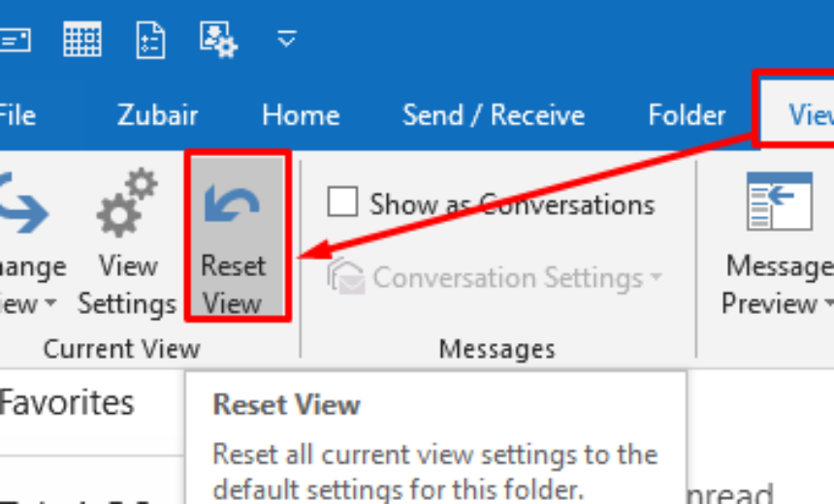Viewport: 834px width, 504px height.
Task: Enable the Show as Conversations checkbox
Action: [342, 204]
